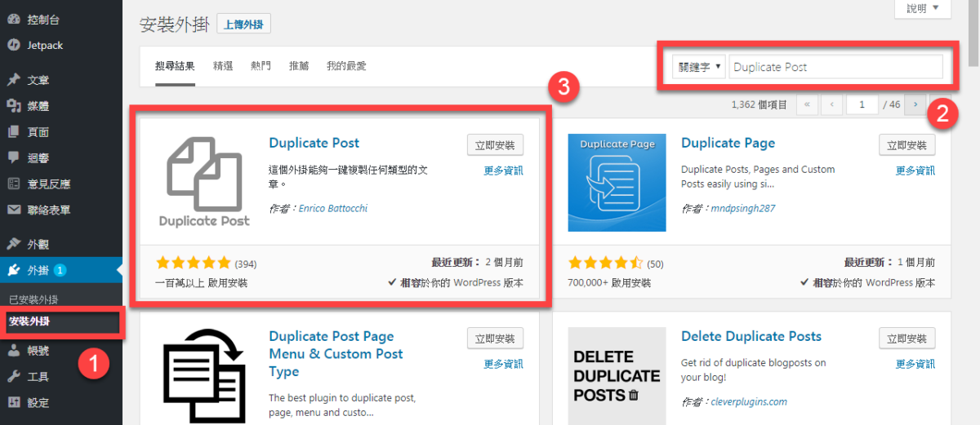Open 更多資訊 for Delete Duplicate Posts
980x425 pixels.
(915, 364)
